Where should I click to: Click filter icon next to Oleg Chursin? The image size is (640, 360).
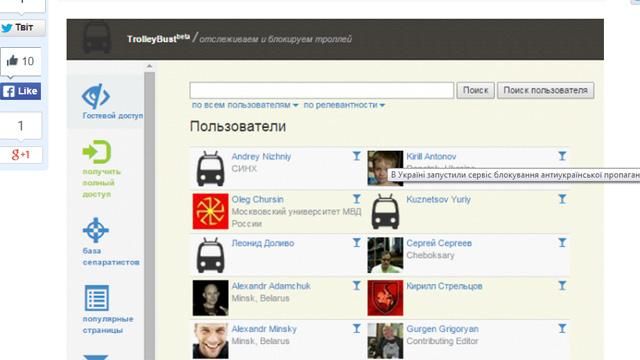pyautogui.click(x=357, y=199)
